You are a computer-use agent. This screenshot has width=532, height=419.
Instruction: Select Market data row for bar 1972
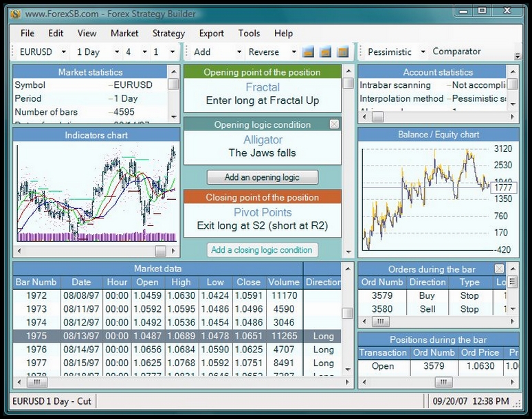[177, 295]
